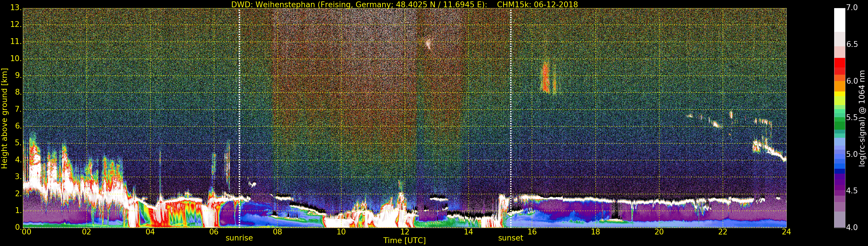Image resolution: width=868 pixels, height=246 pixels.
Task: Click the '02' tick on the time axis
Action: click(87, 232)
